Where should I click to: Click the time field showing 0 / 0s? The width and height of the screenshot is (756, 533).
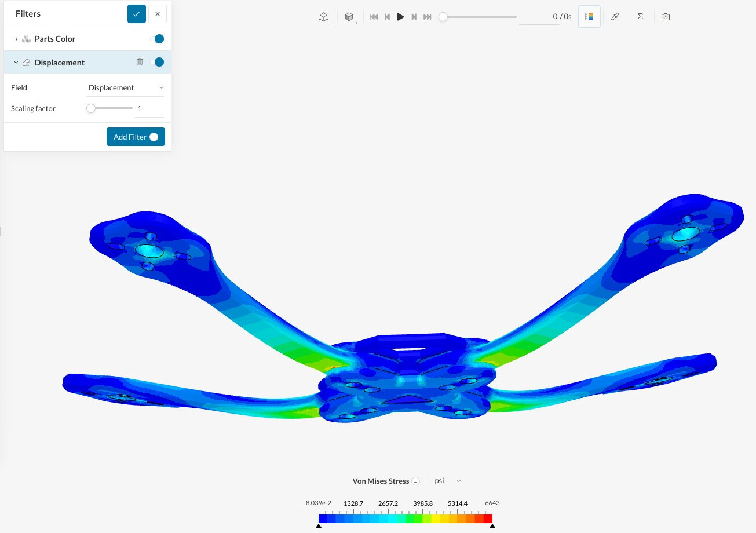pos(546,17)
